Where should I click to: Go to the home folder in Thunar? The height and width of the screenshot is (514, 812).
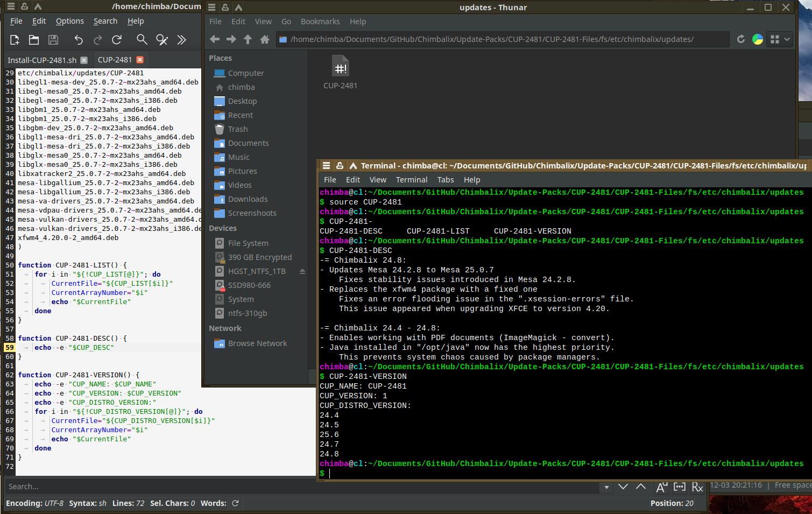coord(264,39)
